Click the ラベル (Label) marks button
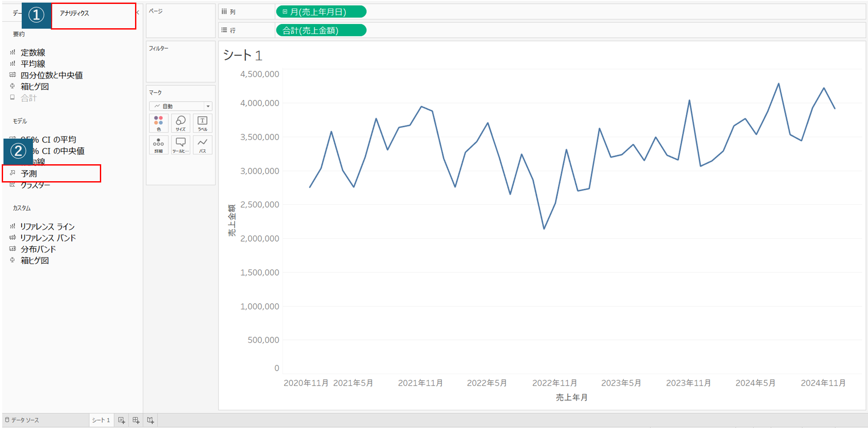The width and height of the screenshot is (868, 428). pyautogui.click(x=202, y=123)
